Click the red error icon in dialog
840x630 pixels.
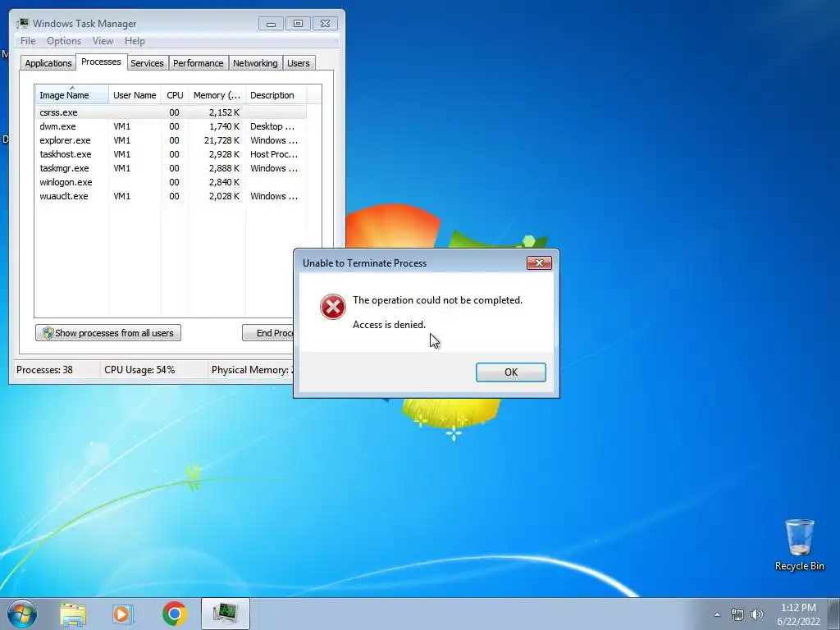pyautogui.click(x=333, y=307)
